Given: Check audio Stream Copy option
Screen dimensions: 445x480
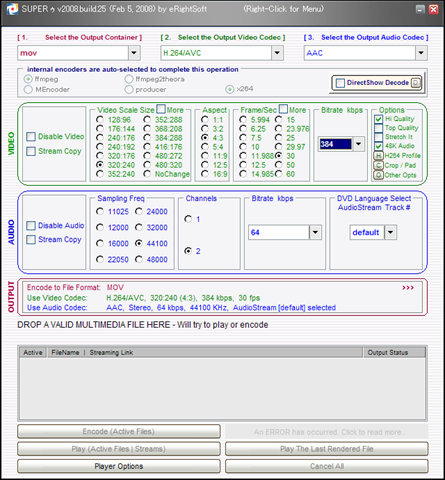Looking at the screenshot, I should (31, 240).
